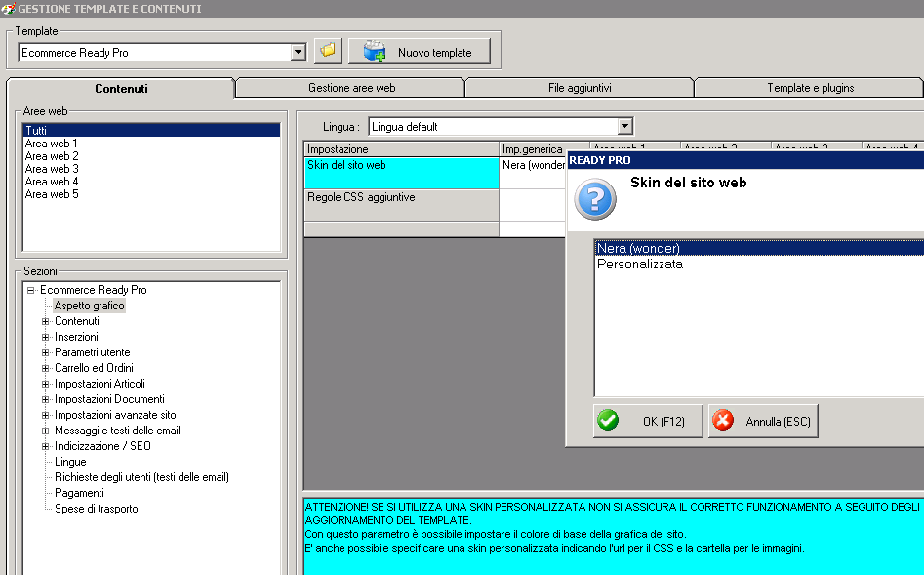This screenshot has width=924, height=575.
Task: Expand Messaggi e testi delle email node
Action: tap(46, 431)
